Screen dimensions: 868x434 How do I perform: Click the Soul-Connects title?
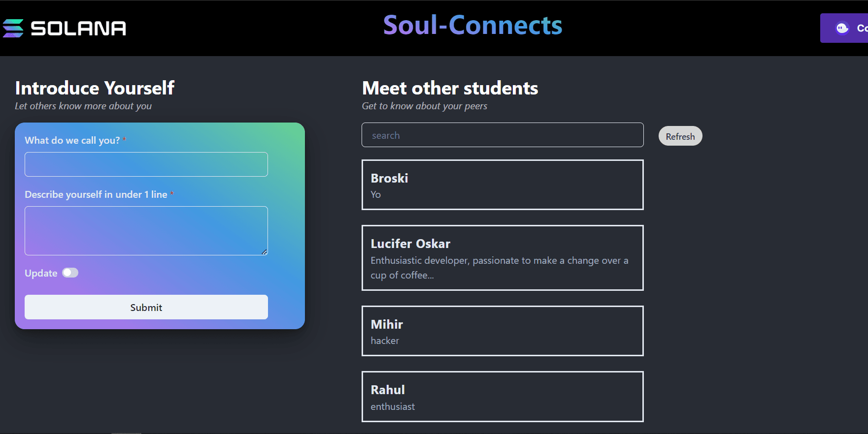coord(472,25)
